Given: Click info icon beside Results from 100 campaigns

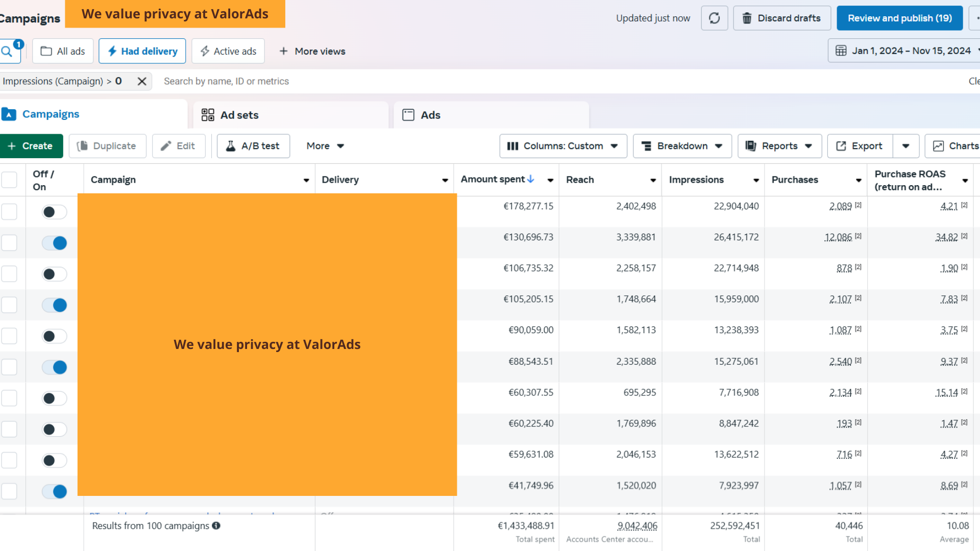Looking at the screenshot, I should click(x=216, y=525).
